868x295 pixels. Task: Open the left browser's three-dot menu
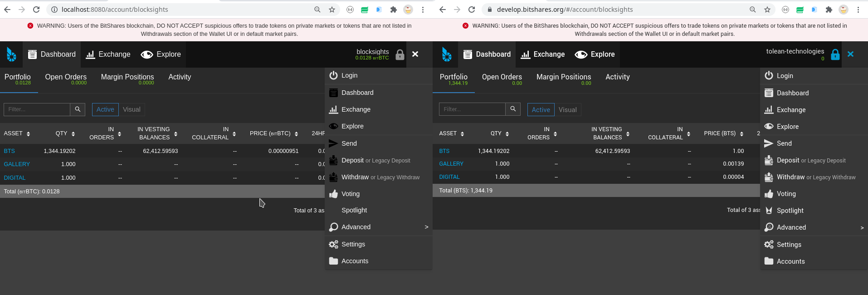point(423,10)
